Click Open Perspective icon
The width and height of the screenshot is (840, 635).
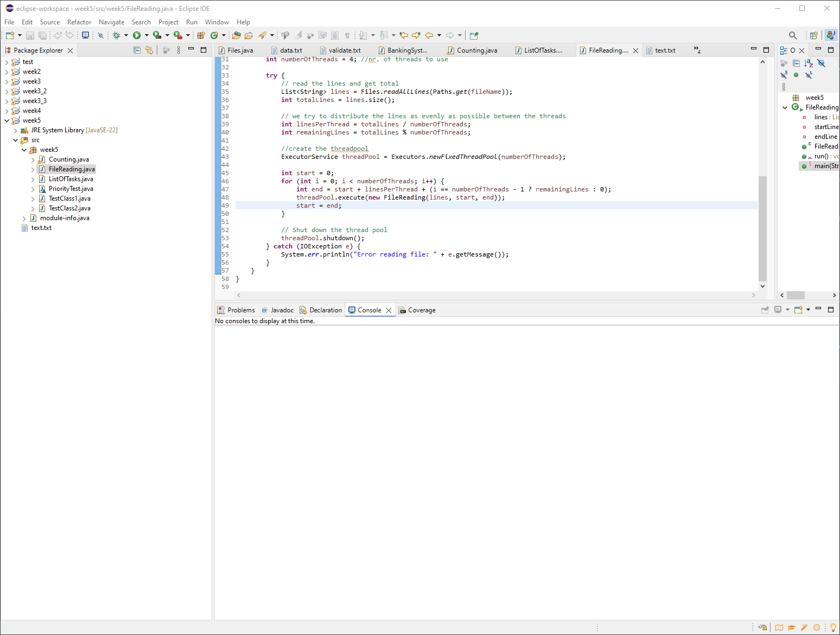(813, 35)
